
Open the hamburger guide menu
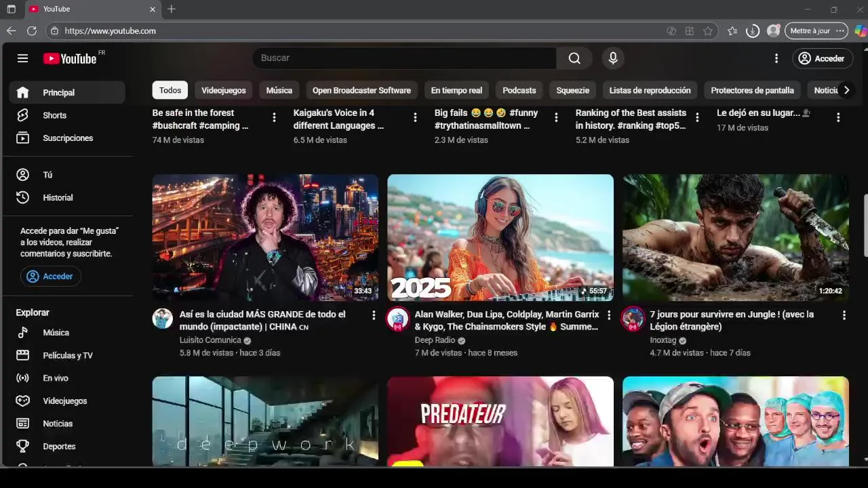(x=22, y=58)
